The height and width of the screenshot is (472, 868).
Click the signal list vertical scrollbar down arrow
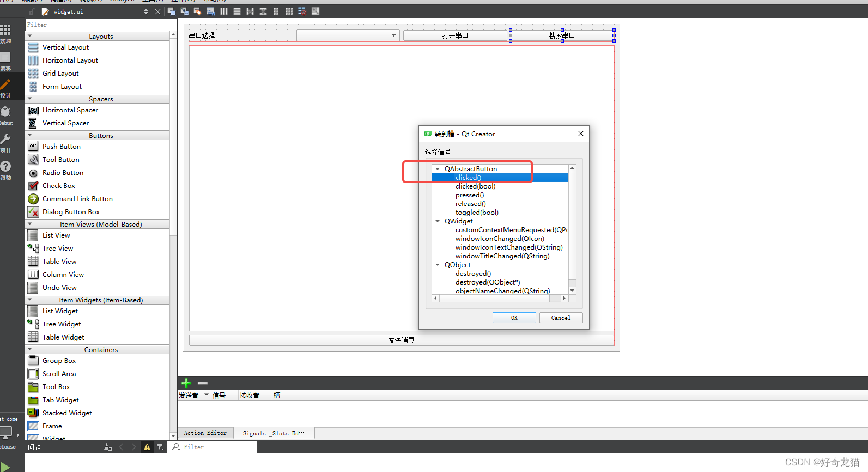pos(572,291)
